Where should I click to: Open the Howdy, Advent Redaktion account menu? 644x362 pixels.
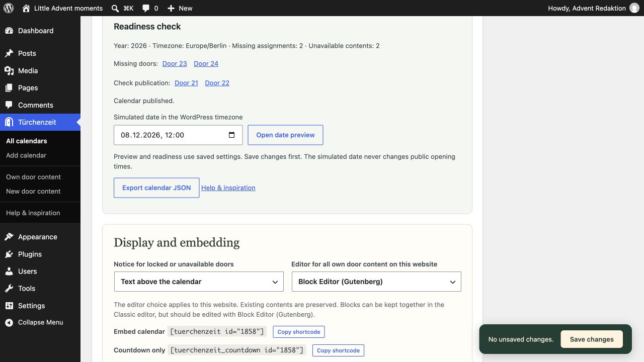[593, 8]
